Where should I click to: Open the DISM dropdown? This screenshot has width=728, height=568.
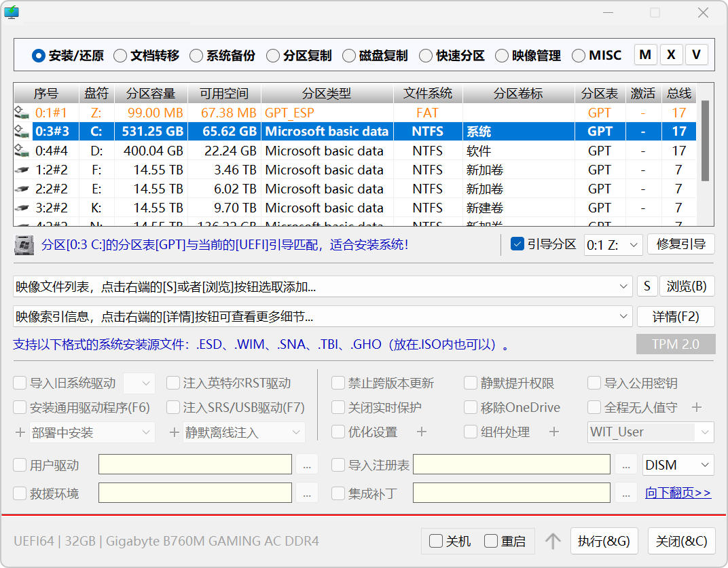click(x=678, y=465)
